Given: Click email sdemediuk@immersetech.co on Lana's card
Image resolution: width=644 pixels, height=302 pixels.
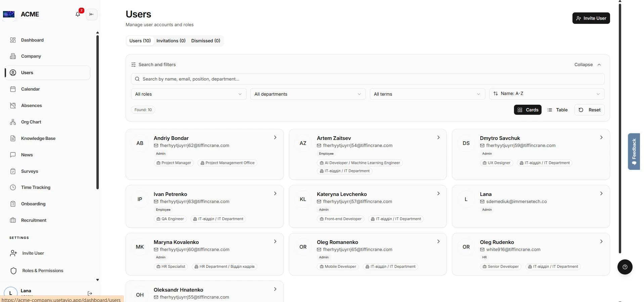Looking at the screenshot, I should click(x=516, y=202).
